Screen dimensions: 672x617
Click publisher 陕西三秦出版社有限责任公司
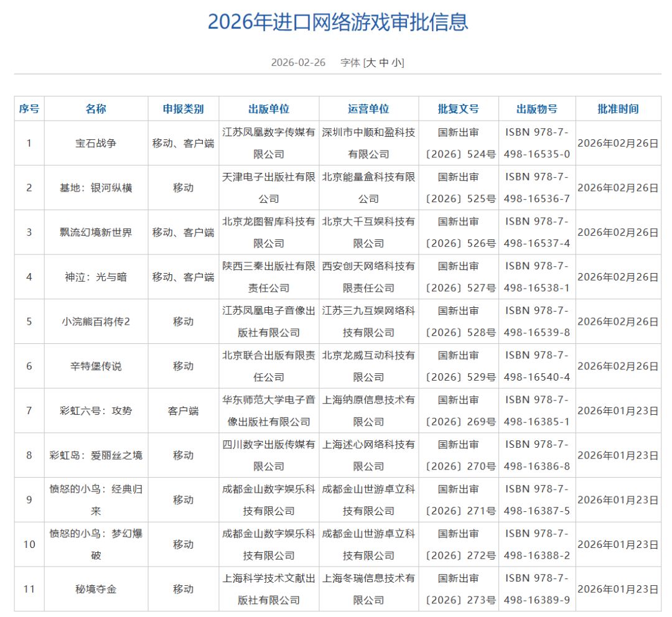269,277
